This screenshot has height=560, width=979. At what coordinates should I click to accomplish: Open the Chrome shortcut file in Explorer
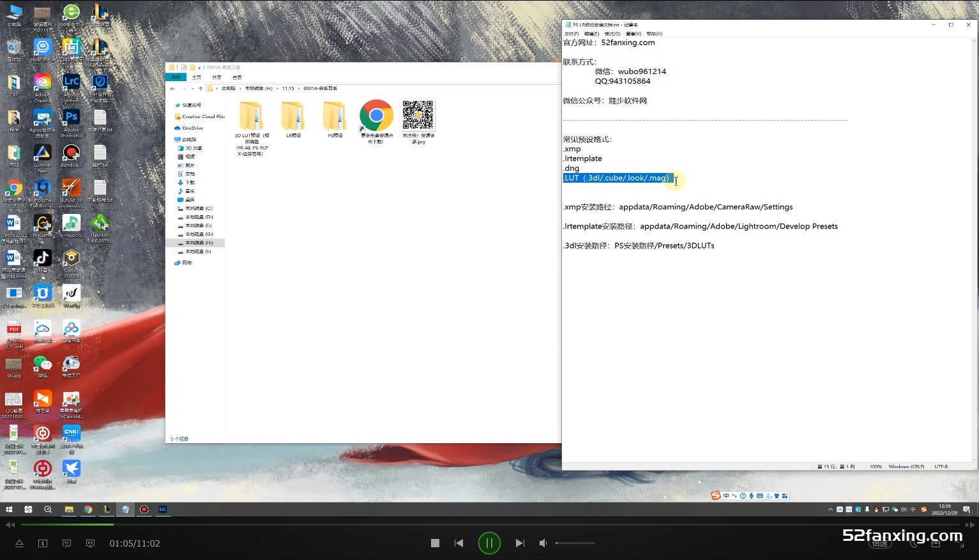(x=376, y=122)
